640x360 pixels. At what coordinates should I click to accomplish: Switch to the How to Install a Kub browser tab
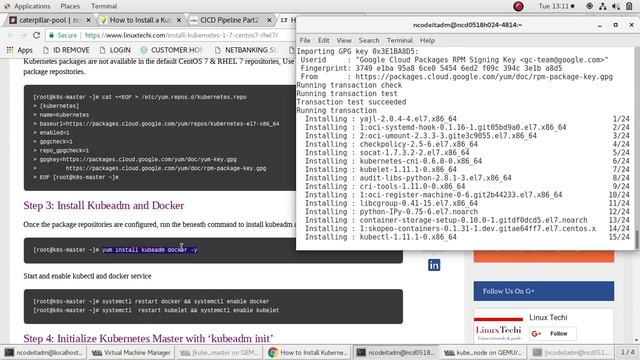click(140, 20)
